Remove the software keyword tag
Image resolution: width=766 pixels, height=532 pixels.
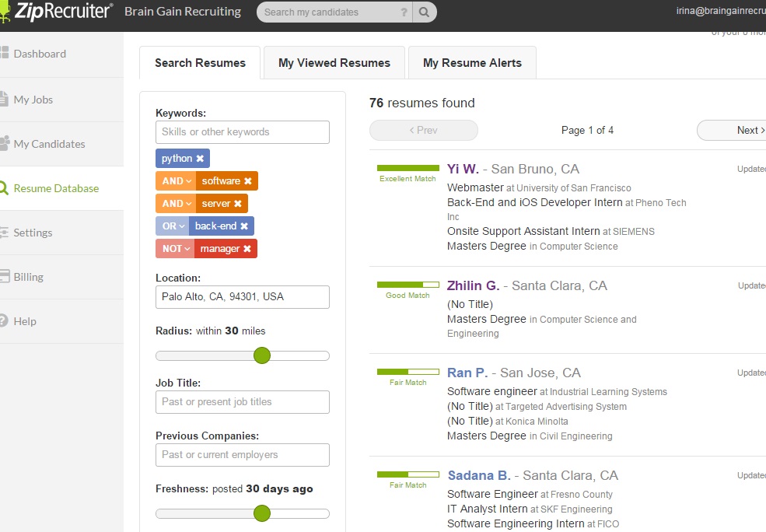(248, 181)
